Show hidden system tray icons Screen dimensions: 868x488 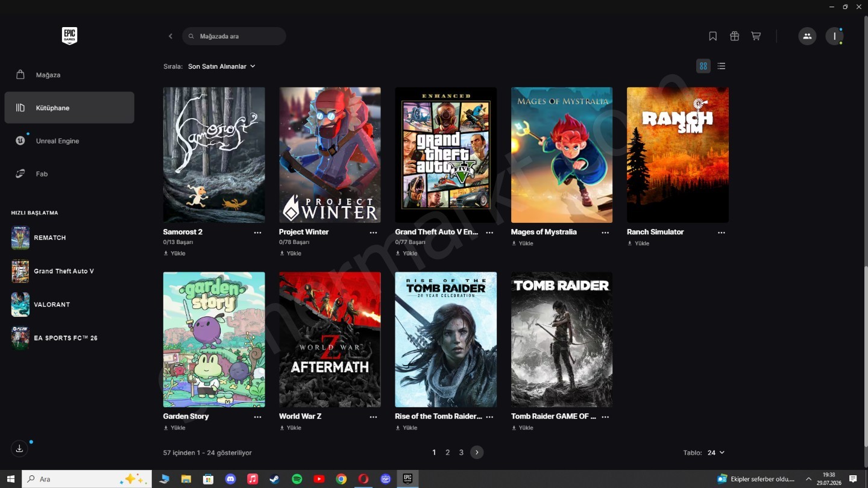click(x=808, y=479)
